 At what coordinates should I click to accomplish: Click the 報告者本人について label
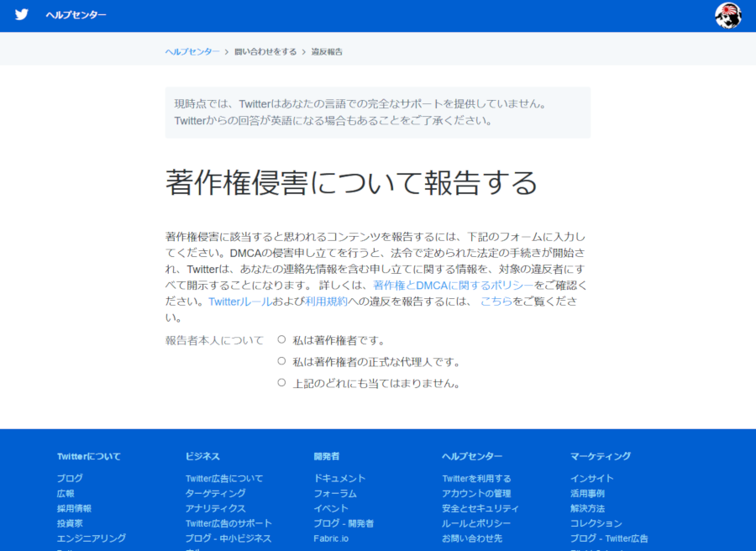(x=214, y=340)
